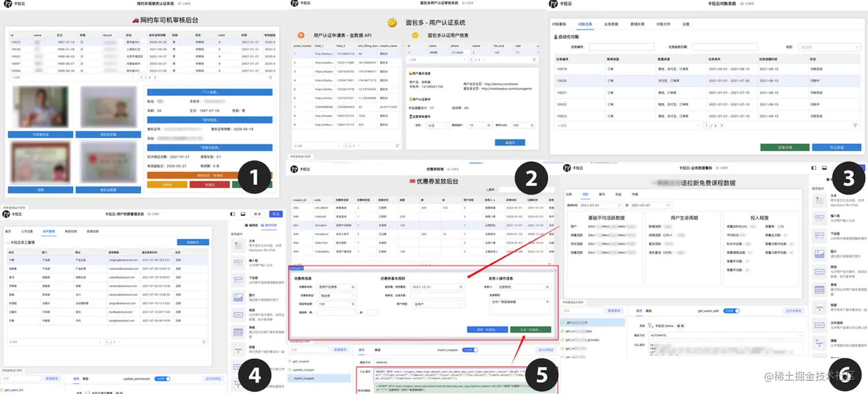Select the 表格 component icon in the 业务数据看板 window
Image resolution: width=868 pixels, height=394 pixels.
[x=819, y=289]
